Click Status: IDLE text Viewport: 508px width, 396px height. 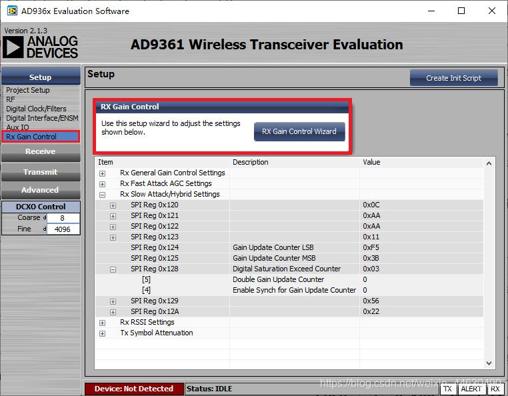click(x=209, y=389)
